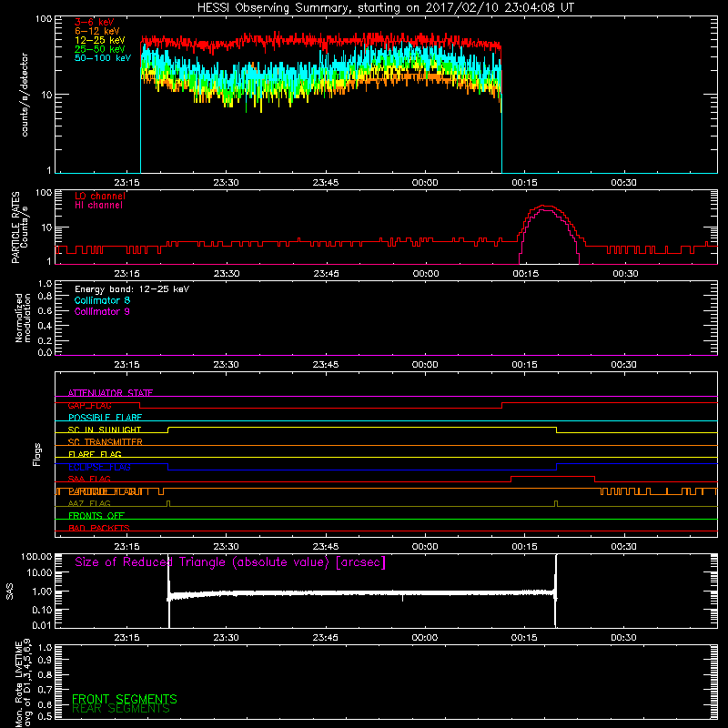Select the POSSIBLE_FLARE flag label
728x728 pixels.
point(105,418)
